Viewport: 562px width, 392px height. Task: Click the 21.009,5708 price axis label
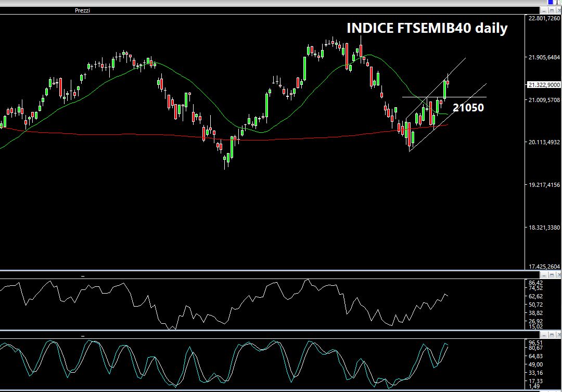tap(544, 100)
